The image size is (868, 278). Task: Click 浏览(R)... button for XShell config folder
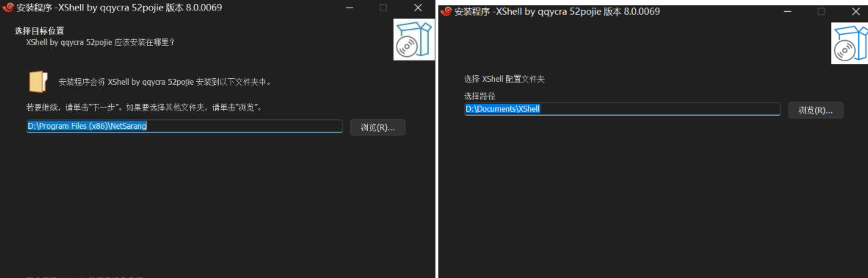(x=816, y=110)
